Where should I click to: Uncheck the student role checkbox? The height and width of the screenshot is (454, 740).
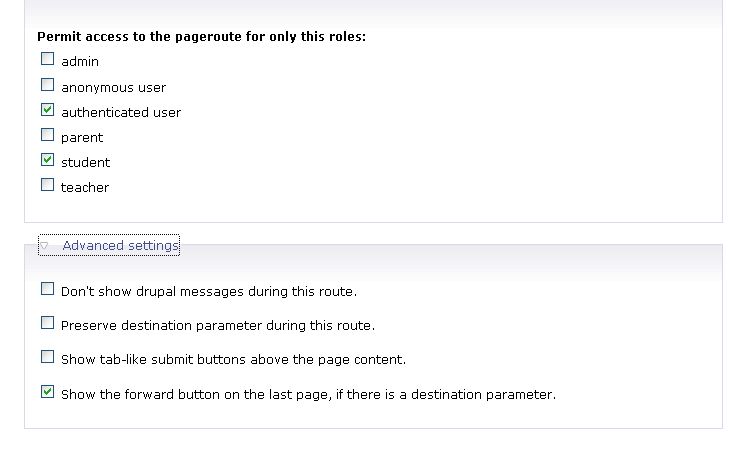tap(47, 160)
